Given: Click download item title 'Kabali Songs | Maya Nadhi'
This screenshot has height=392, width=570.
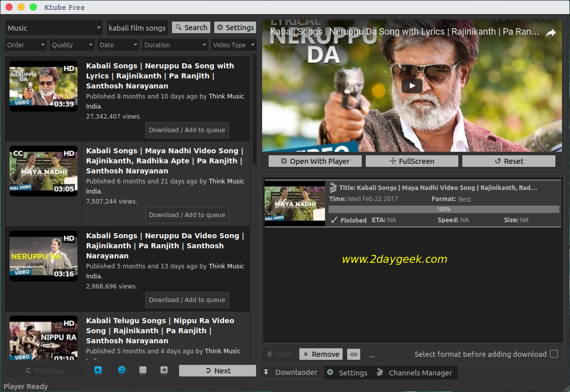Looking at the screenshot, I should point(438,188).
